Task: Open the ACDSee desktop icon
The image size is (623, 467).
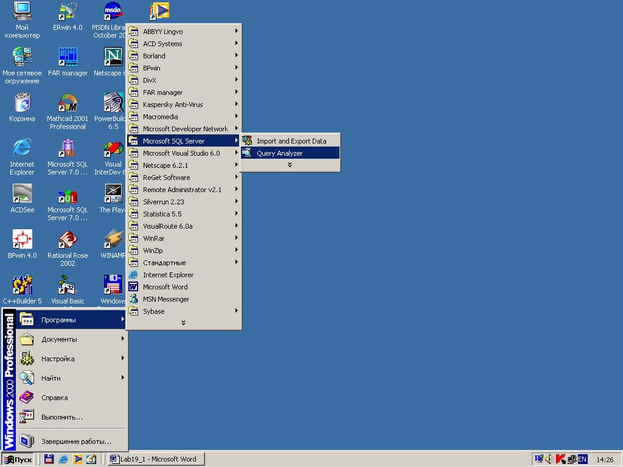Action: click(22, 195)
